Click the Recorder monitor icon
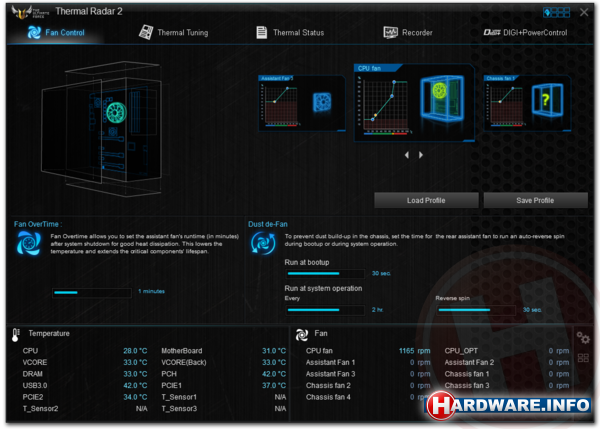This screenshot has width=600, height=429. (x=390, y=33)
